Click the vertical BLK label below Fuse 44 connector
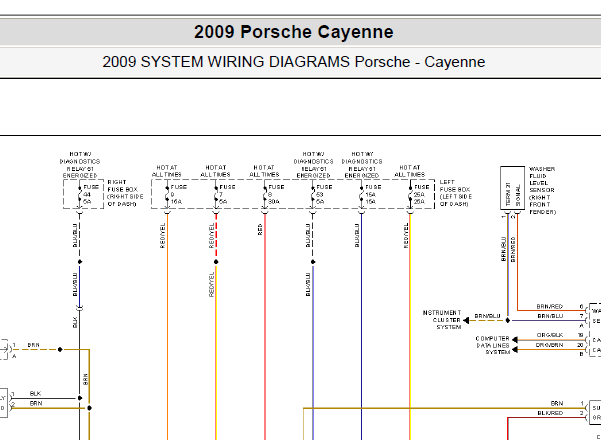The width and height of the screenshot is (601, 440). (x=76, y=322)
